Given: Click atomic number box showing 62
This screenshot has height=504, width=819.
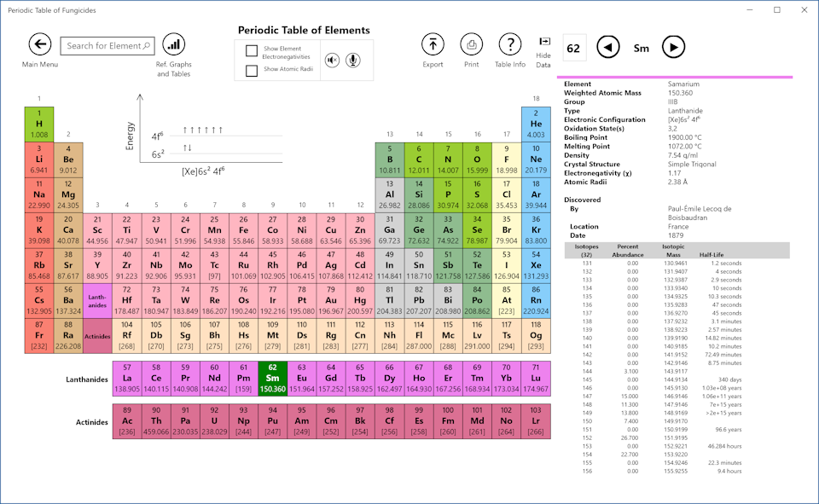Looking at the screenshot, I should coord(573,49).
